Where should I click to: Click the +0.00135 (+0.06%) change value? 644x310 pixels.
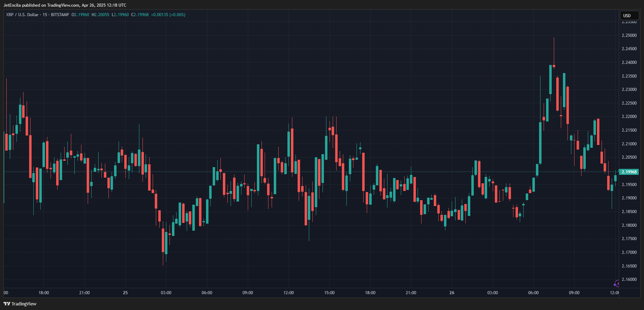point(168,15)
